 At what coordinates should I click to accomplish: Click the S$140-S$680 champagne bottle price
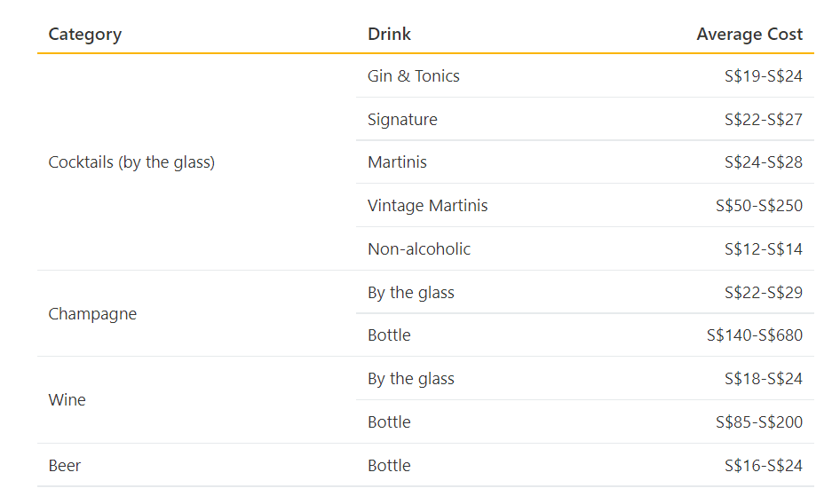754,335
